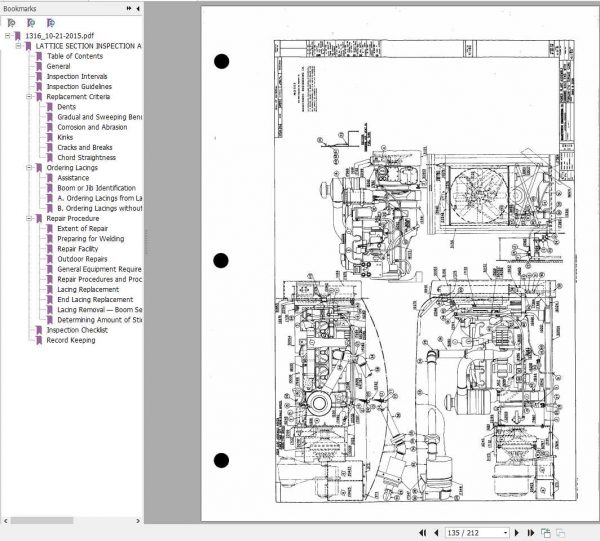Click the greyed-out page view icon
This screenshot has width=600, height=541.
point(560,533)
